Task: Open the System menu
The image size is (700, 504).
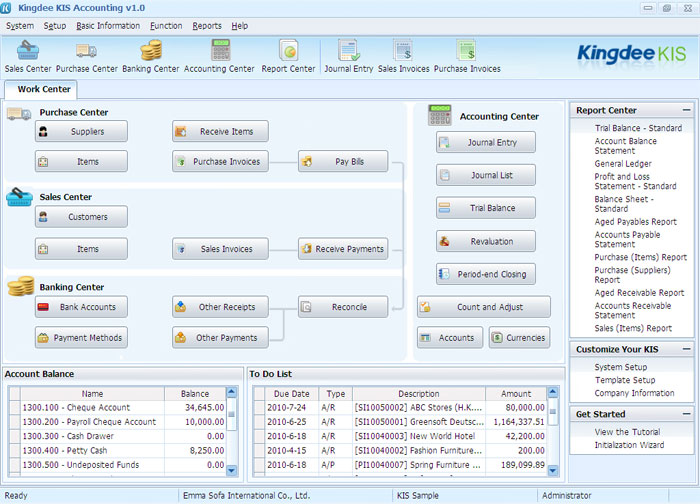Action: [20, 26]
